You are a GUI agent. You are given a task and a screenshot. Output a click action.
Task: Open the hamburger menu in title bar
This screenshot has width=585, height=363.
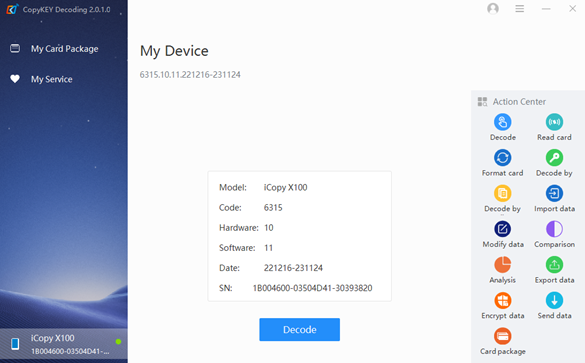click(x=519, y=9)
